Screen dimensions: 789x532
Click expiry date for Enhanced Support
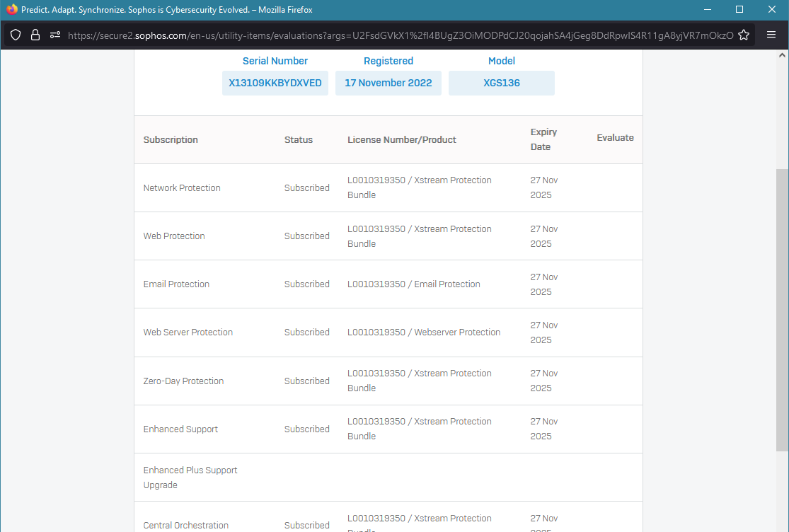[543, 429]
